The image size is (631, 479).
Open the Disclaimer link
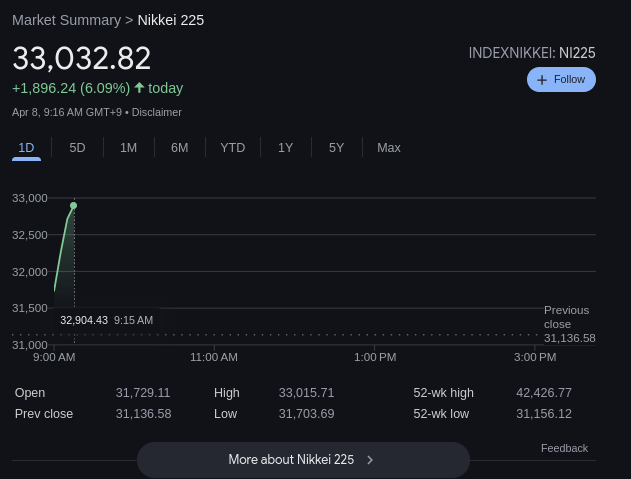click(x=157, y=112)
